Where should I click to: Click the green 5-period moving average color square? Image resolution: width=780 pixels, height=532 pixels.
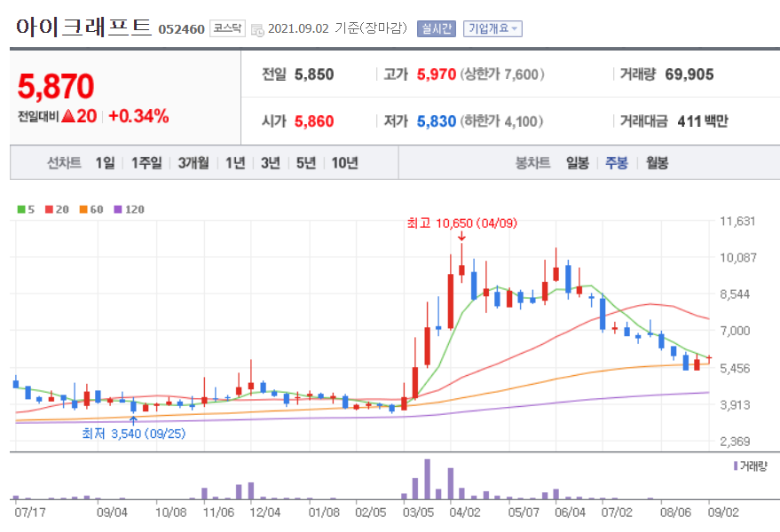(x=20, y=207)
